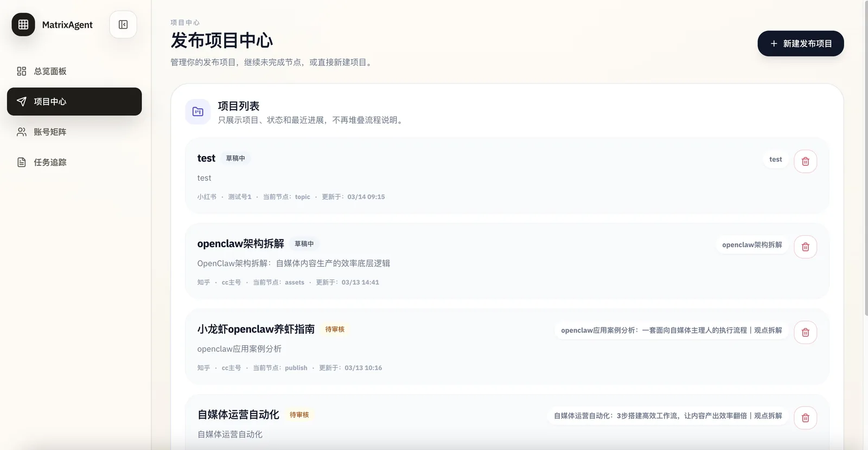The image size is (868, 450).
Task: Delete the openclaw架构拆解 project via trash icon
Action: pyautogui.click(x=805, y=247)
